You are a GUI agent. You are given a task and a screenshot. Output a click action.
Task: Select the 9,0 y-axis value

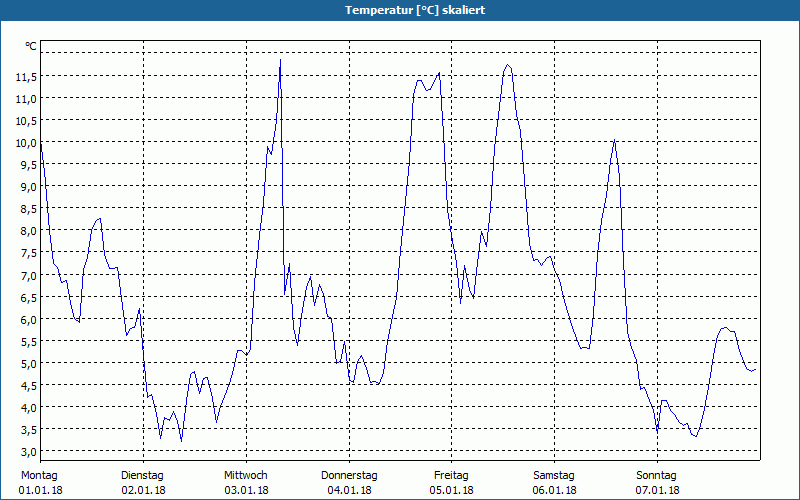pyautogui.click(x=28, y=187)
